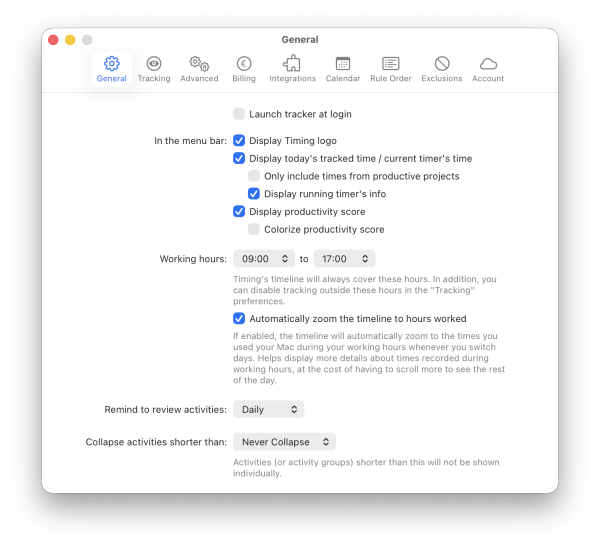Check Only include times from productive projects

point(254,176)
